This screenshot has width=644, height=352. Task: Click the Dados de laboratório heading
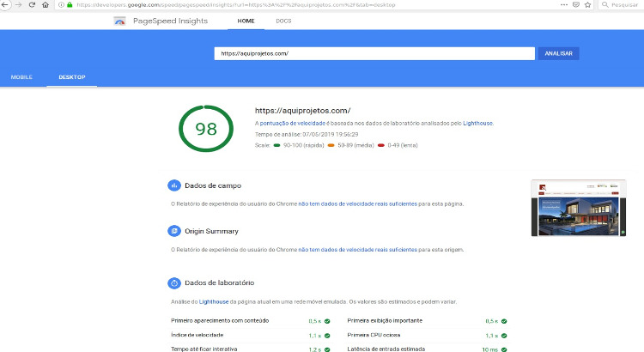(x=219, y=283)
